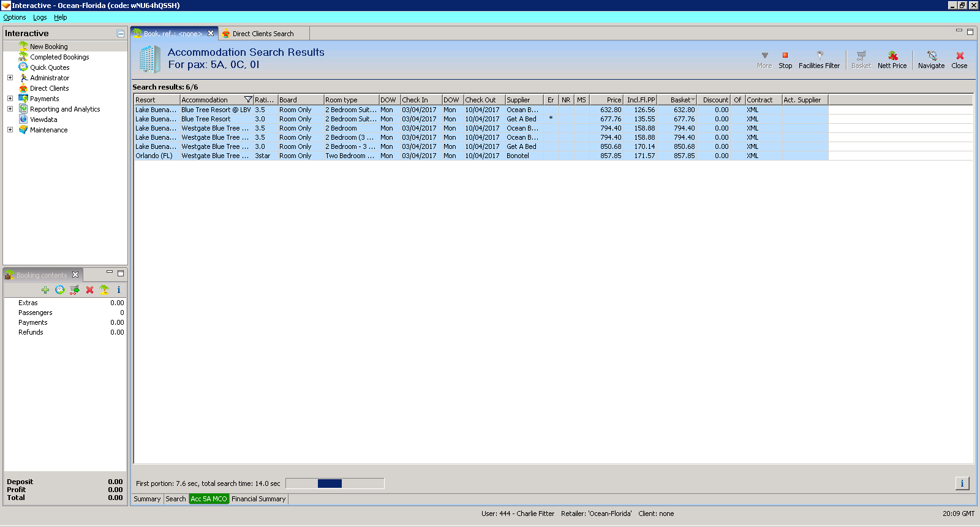
Task: Select Quick Quotes in navigation tree
Action: pos(50,67)
